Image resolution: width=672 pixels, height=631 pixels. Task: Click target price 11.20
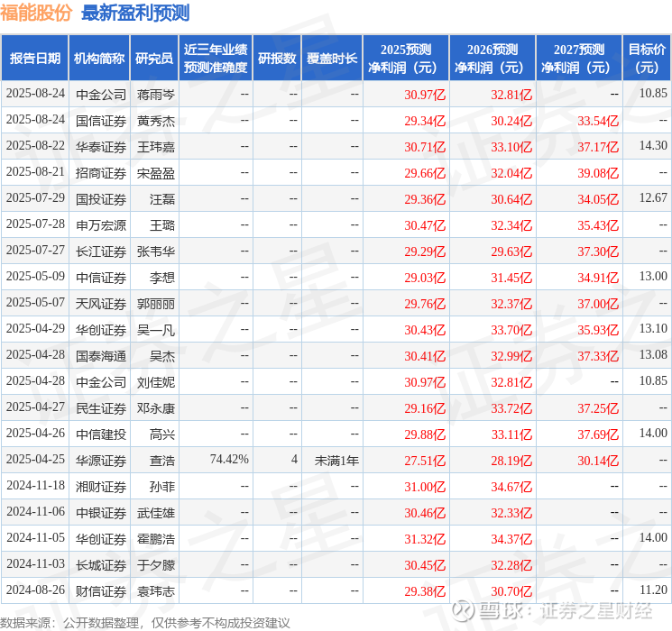coord(653,590)
